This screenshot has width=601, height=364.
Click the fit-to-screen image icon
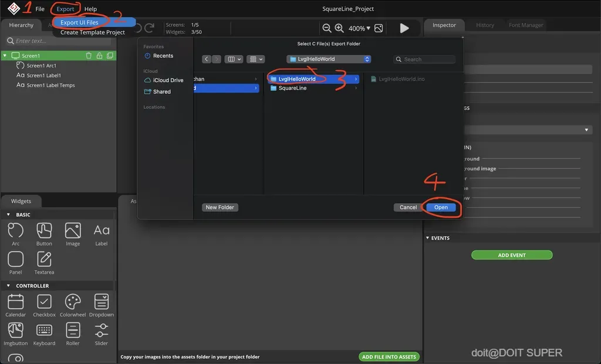[x=379, y=28]
